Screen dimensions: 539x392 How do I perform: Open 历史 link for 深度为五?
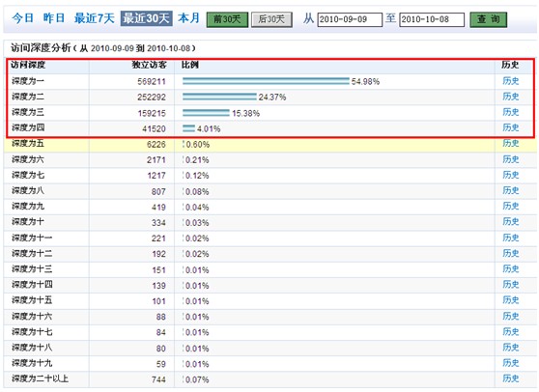510,143
